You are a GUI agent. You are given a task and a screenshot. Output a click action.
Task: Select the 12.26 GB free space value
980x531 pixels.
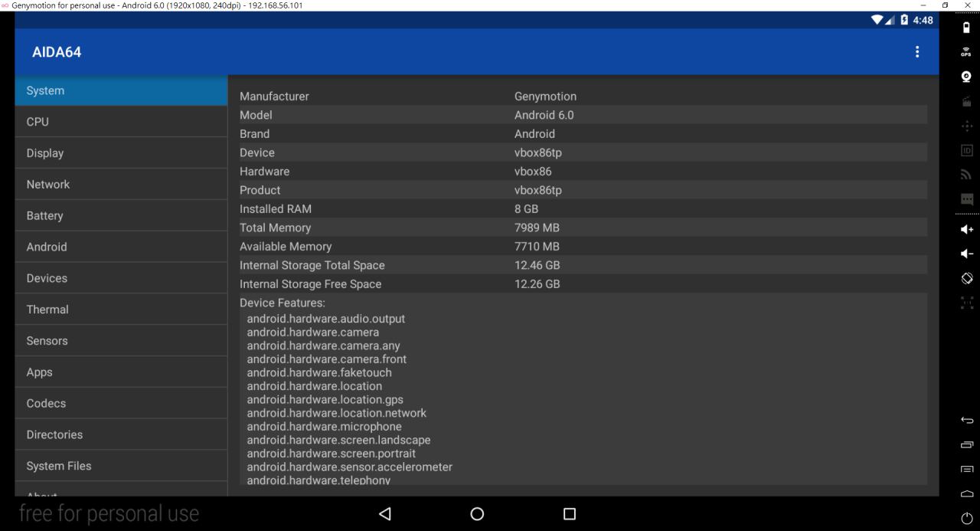tap(537, 284)
